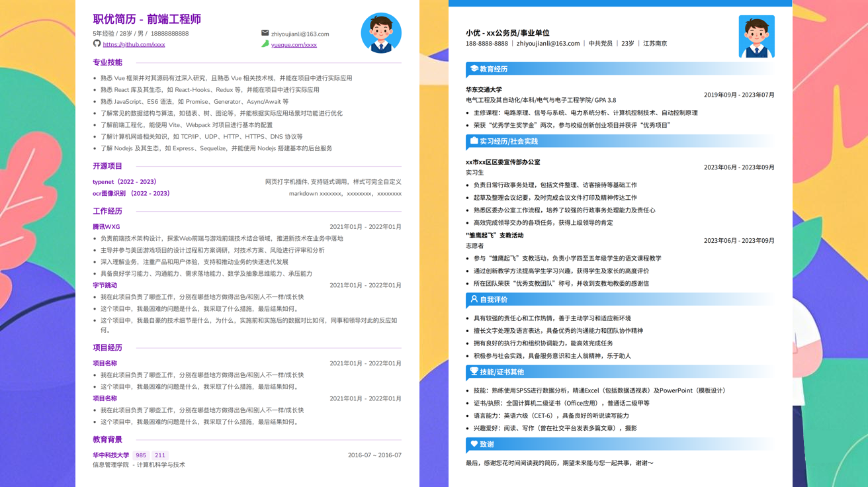Image resolution: width=868 pixels, height=487 pixels.
Task: Open the yuque.com/xxxx link
Action: [x=294, y=44]
